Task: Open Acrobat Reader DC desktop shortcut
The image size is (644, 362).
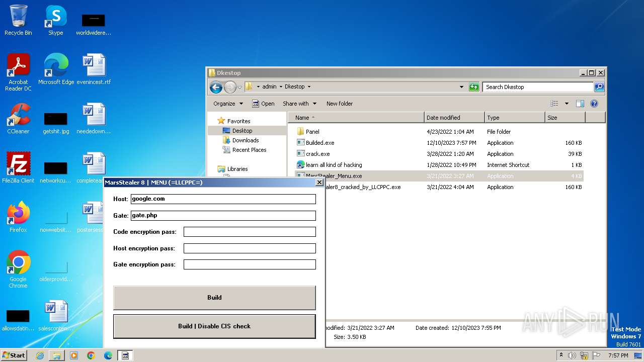Action: click(18, 72)
